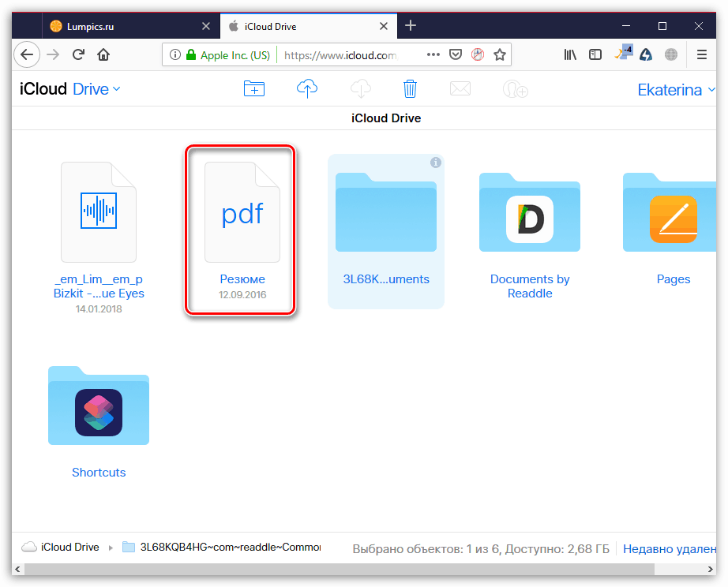Open info for the 3L68K folder
Image resolution: width=728 pixels, height=587 pixels.
(436, 163)
